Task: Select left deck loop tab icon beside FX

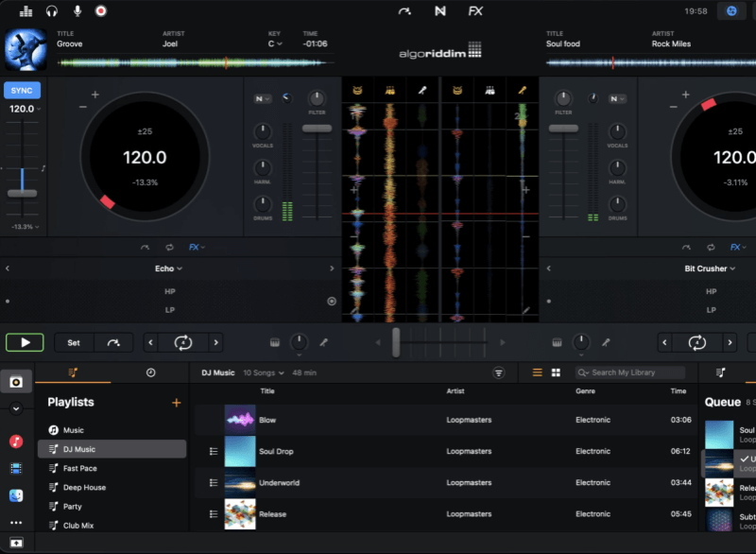Action: coord(169,248)
